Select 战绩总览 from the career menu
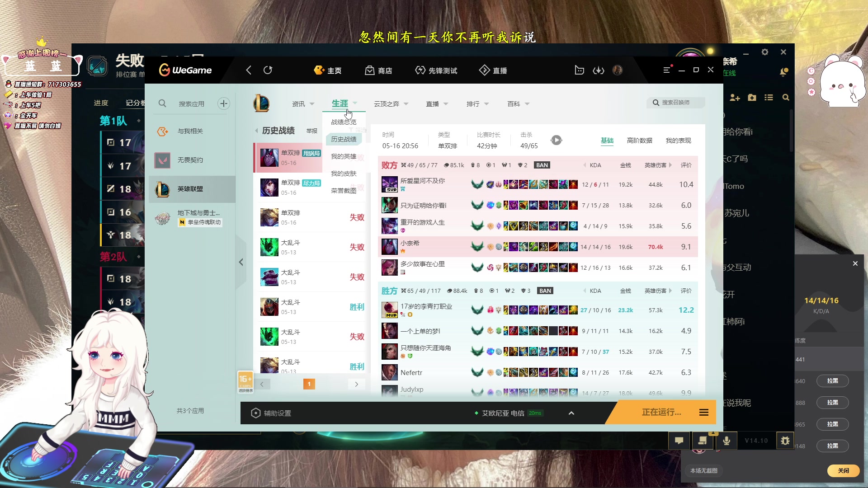The height and width of the screenshot is (488, 868). point(344,122)
